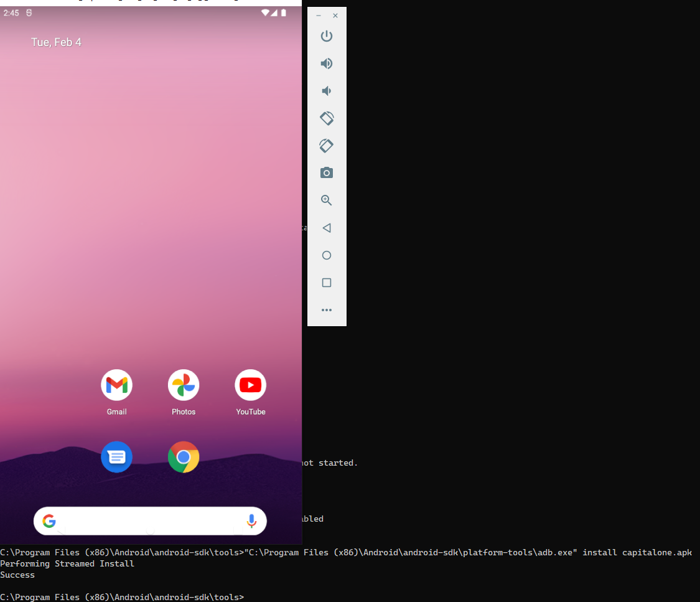
Task: Tap the notification icon beside the clock
Action: point(29,12)
